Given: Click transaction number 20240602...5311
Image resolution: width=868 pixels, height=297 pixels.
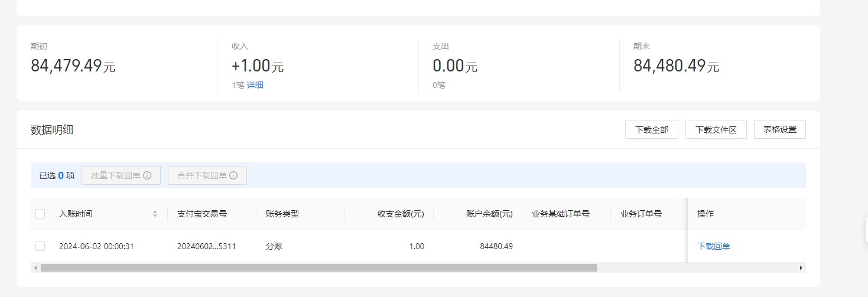Looking at the screenshot, I should [x=207, y=246].
